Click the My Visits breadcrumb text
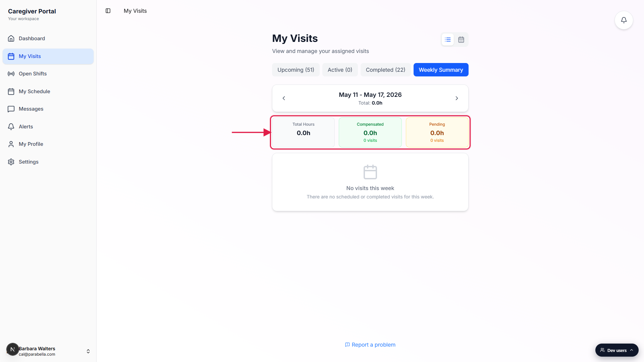The height and width of the screenshot is (362, 644). point(135,11)
